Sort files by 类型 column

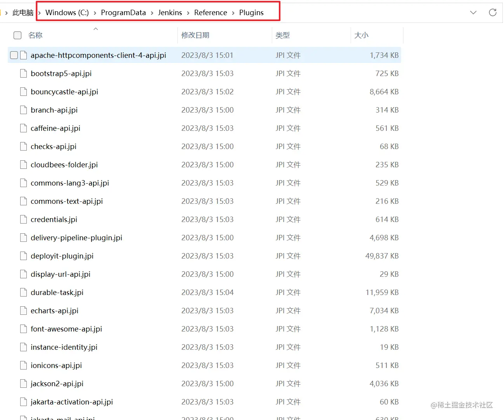point(283,35)
